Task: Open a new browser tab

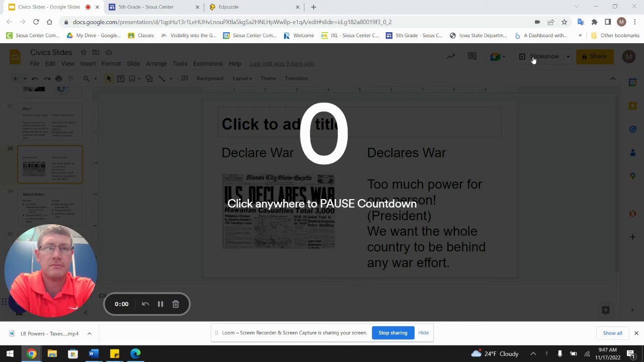Action: coord(313,7)
